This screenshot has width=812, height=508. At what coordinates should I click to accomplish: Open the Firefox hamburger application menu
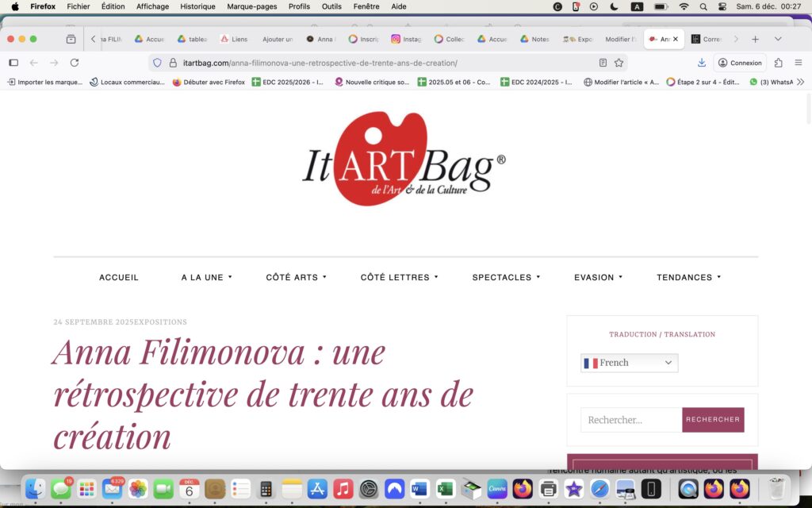(x=798, y=63)
